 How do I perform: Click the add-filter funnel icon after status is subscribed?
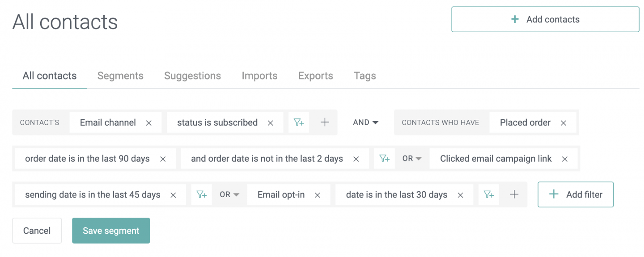(299, 122)
